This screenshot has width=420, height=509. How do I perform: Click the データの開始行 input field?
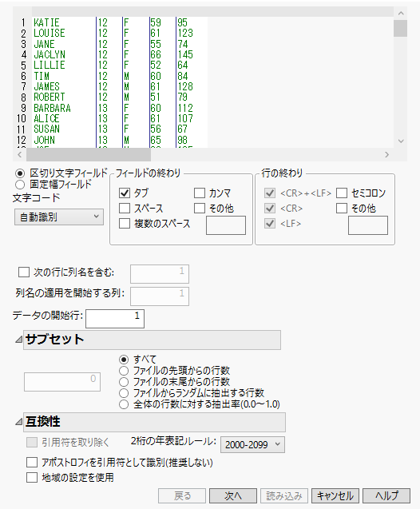pos(115,319)
